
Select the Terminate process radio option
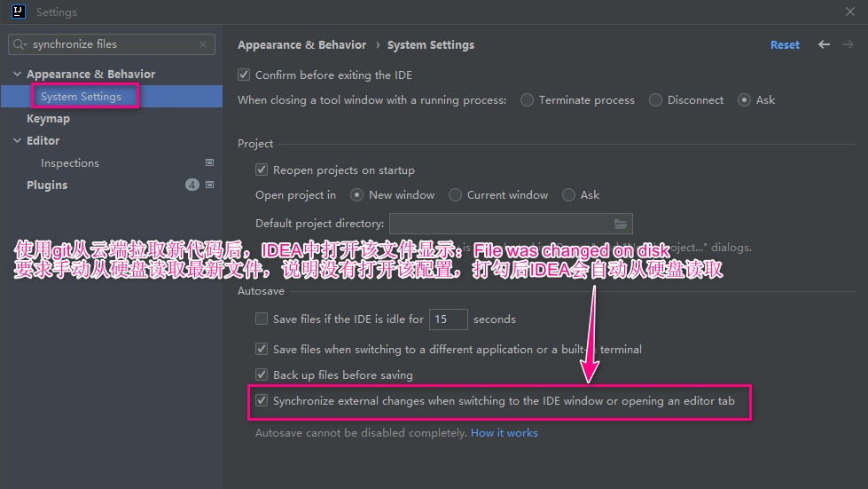click(527, 100)
